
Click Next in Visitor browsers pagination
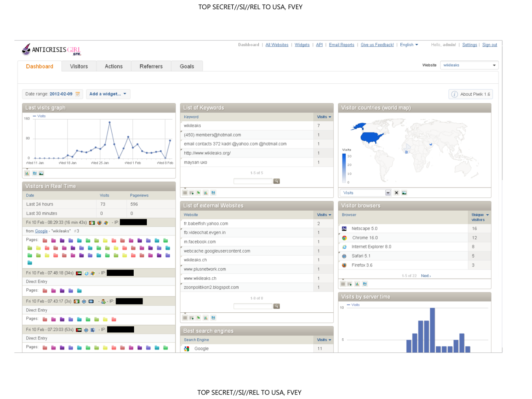click(426, 276)
